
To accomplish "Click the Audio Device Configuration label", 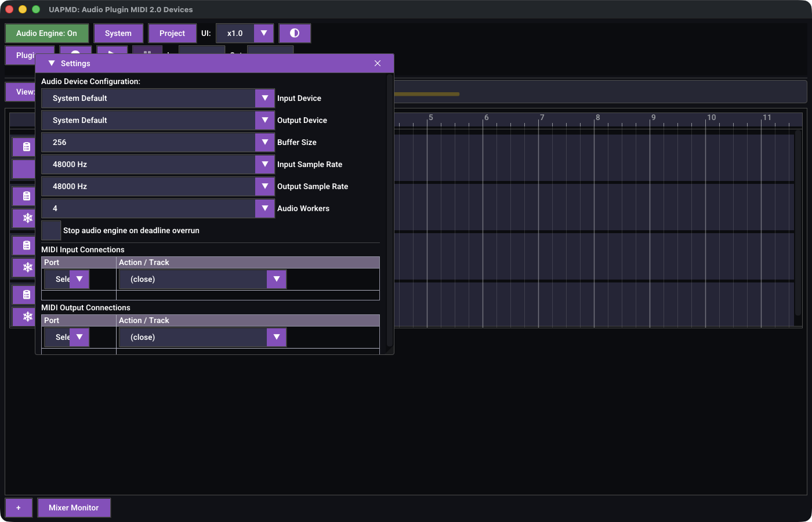I will pyautogui.click(x=90, y=81).
